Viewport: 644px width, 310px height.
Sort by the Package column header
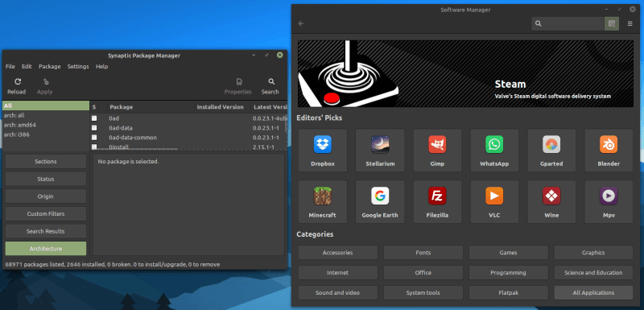pyautogui.click(x=151, y=107)
